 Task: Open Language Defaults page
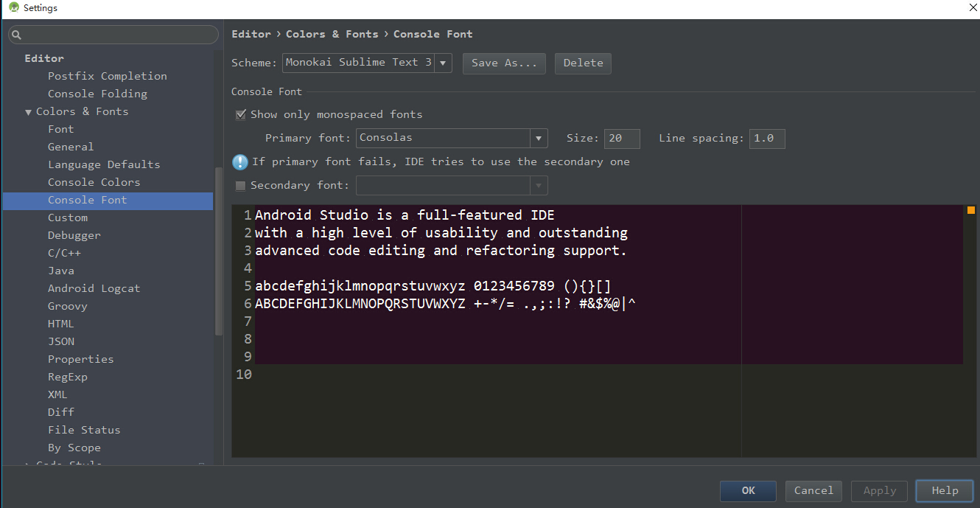pos(104,164)
